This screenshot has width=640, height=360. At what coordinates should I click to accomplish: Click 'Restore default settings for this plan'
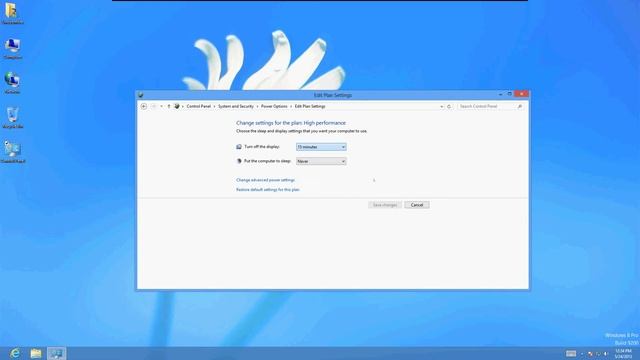point(268,190)
